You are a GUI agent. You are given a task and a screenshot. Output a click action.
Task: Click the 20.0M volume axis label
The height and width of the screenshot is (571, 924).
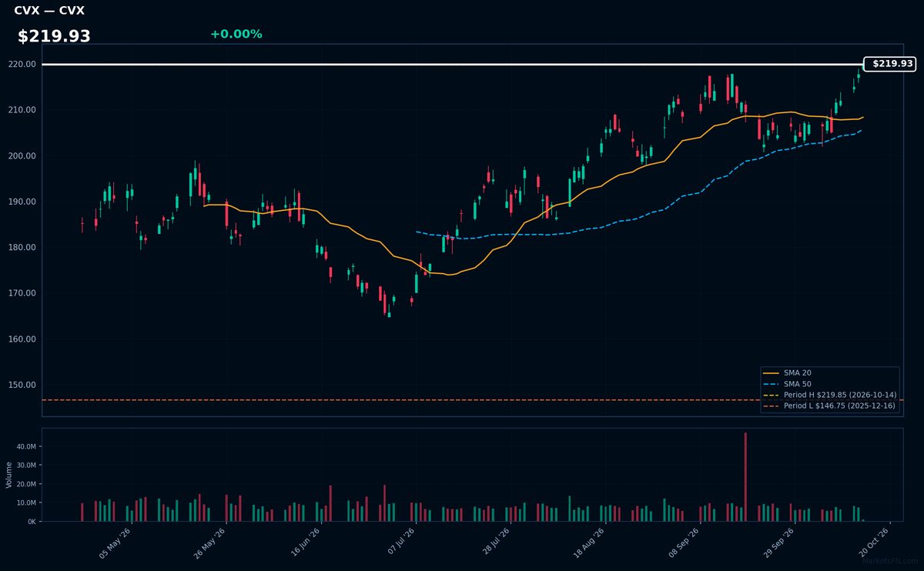[26, 484]
